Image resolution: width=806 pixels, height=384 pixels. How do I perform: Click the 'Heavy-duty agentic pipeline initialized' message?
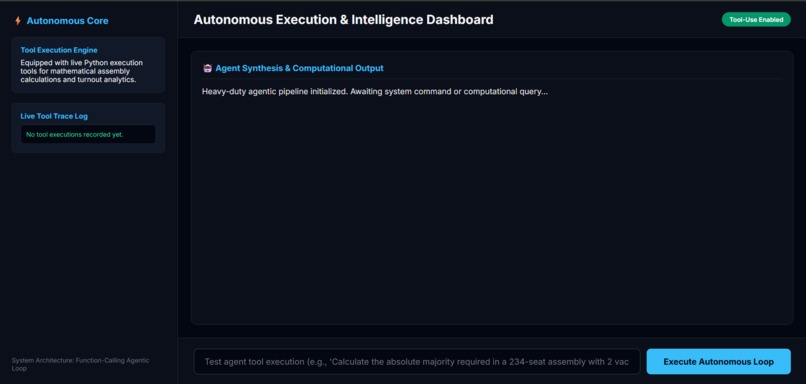(375, 92)
